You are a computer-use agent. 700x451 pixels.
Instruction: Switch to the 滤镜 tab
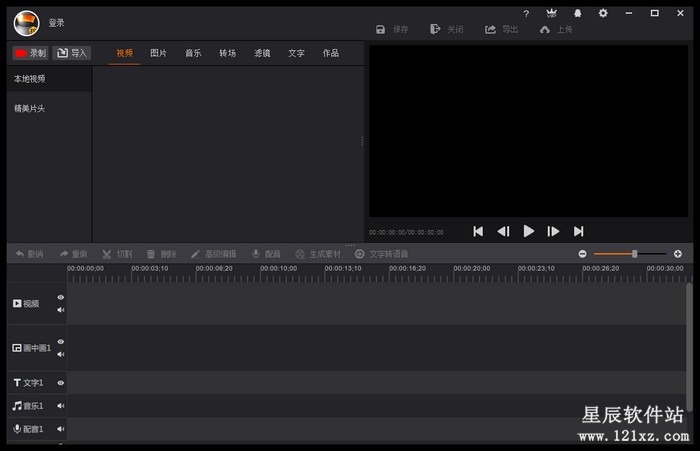pyautogui.click(x=262, y=53)
